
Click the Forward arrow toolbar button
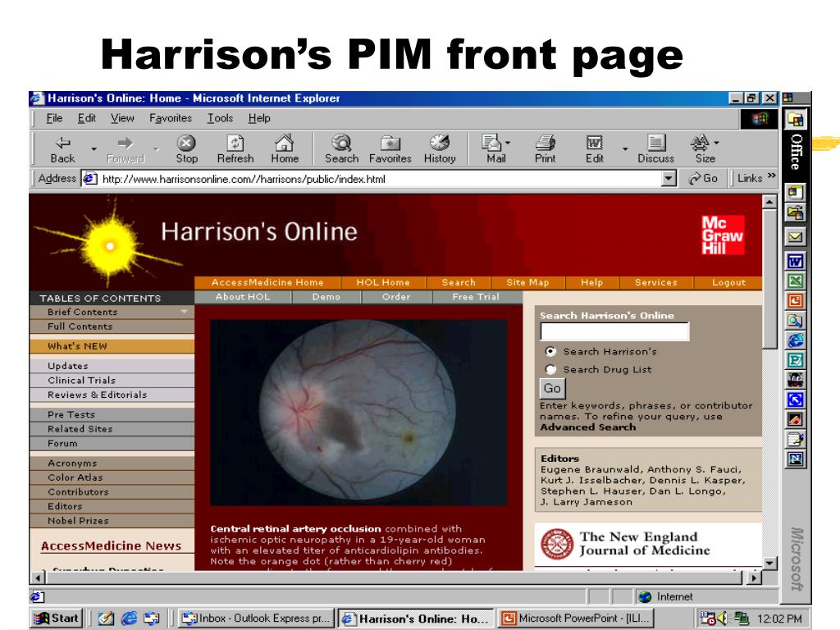pos(126,149)
